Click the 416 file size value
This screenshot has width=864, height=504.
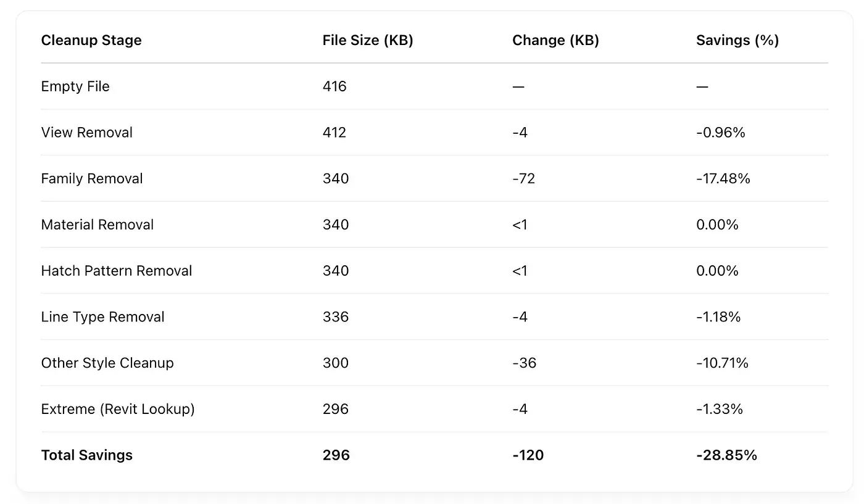click(334, 86)
